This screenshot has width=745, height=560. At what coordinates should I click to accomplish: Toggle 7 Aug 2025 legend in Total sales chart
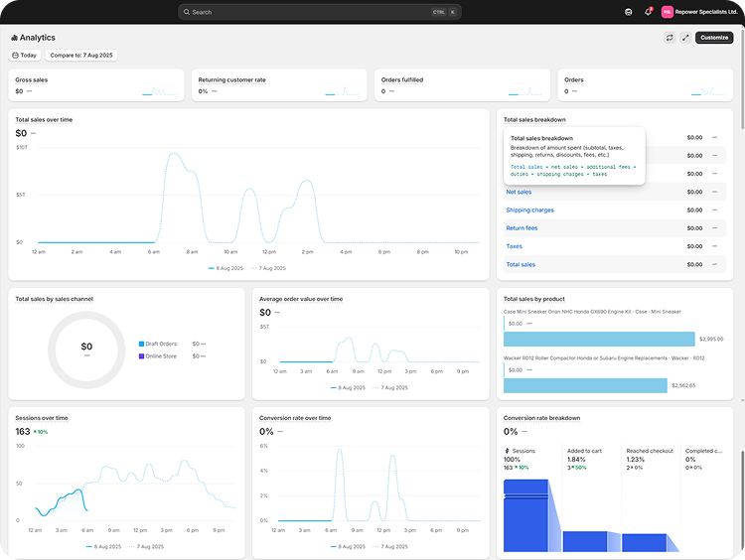pos(269,268)
